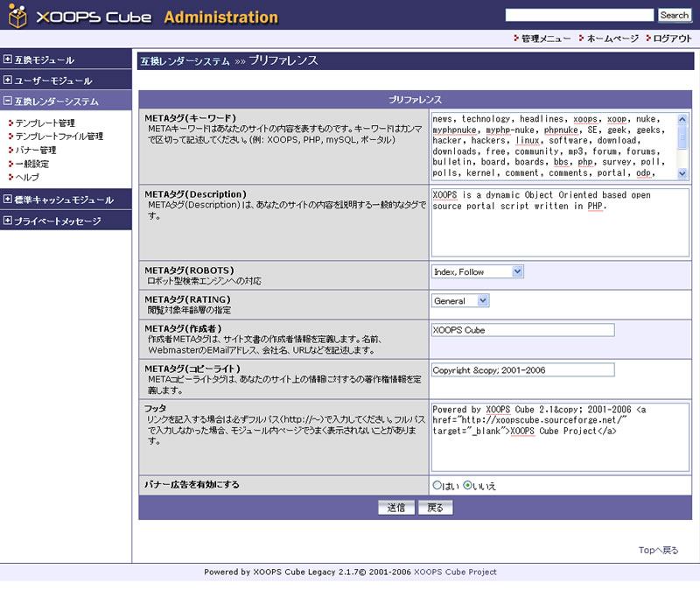Open ヘルプ in the sidebar
The width and height of the screenshot is (700, 590).
(27, 178)
